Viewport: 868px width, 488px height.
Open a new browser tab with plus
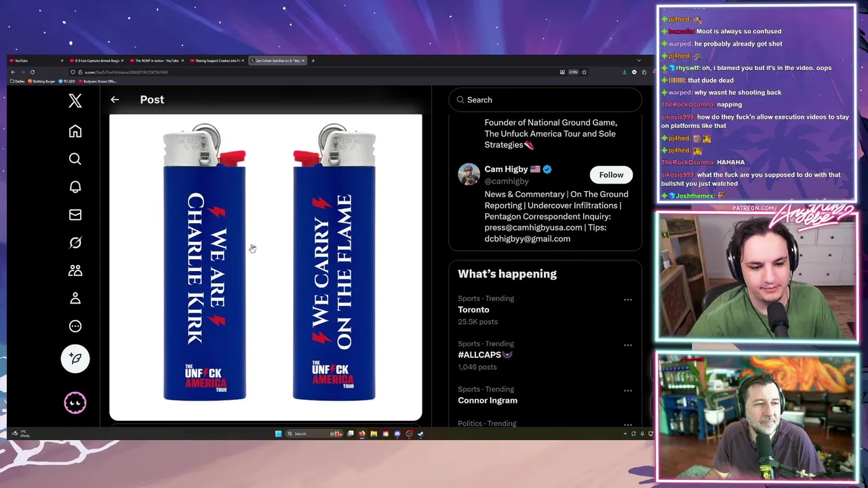(313, 60)
